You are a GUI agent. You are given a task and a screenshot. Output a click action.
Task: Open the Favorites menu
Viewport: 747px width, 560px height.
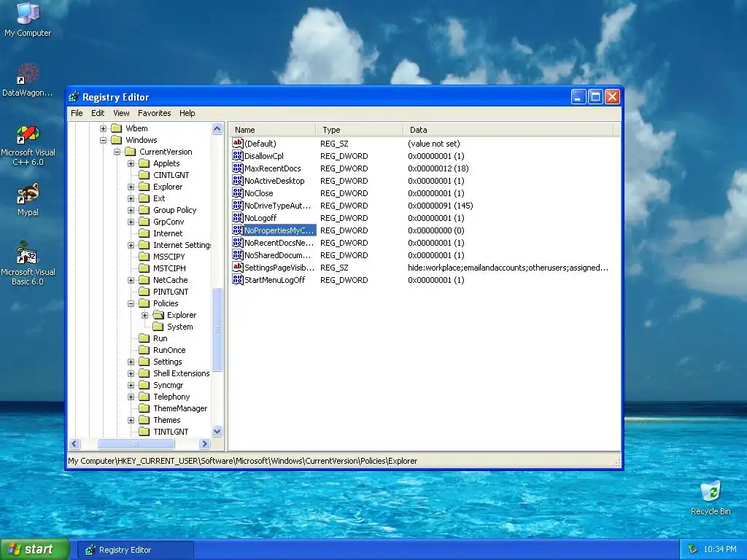tap(155, 113)
